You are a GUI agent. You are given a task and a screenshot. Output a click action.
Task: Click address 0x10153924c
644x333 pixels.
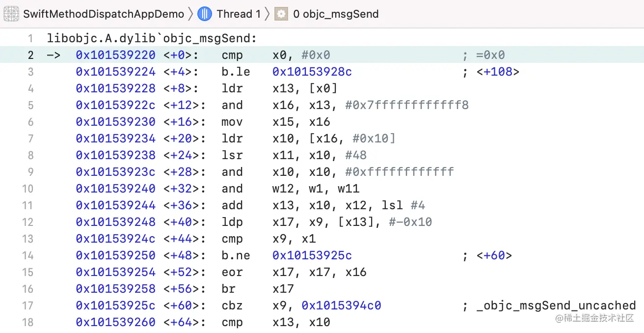116,239
